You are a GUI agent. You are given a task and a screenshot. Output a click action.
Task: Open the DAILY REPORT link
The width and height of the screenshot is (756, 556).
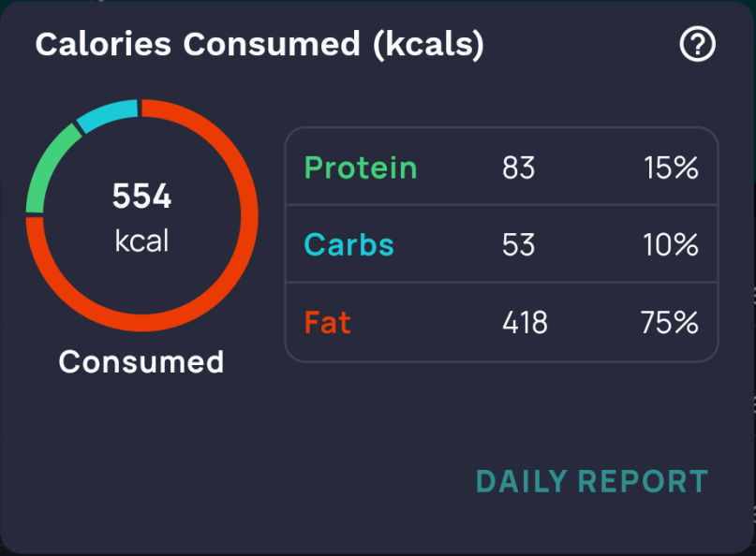tap(591, 481)
